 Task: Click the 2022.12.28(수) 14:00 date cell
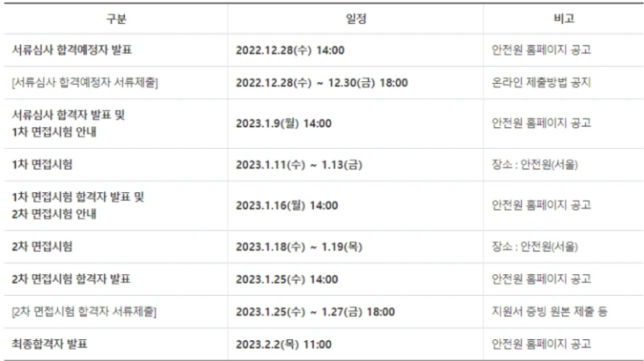(x=291, y=50)
